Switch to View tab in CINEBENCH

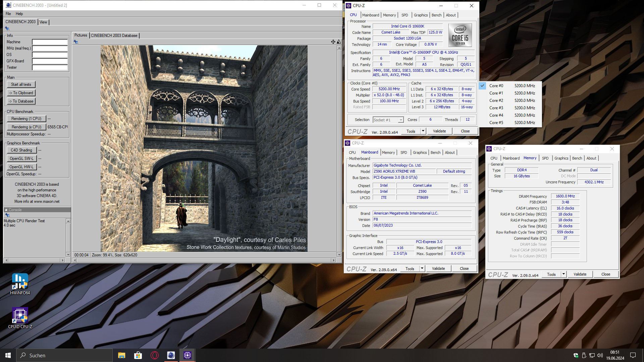pos(43,22)
